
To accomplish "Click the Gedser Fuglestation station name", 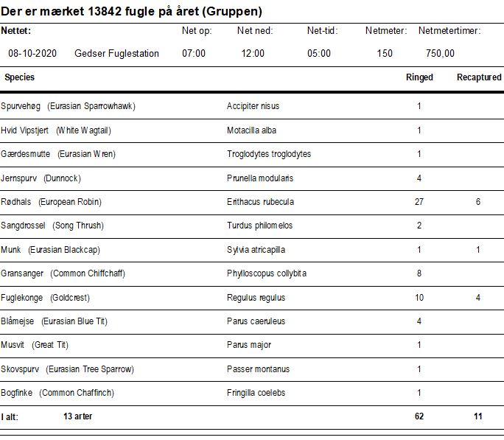I will (x=116, y=53).
